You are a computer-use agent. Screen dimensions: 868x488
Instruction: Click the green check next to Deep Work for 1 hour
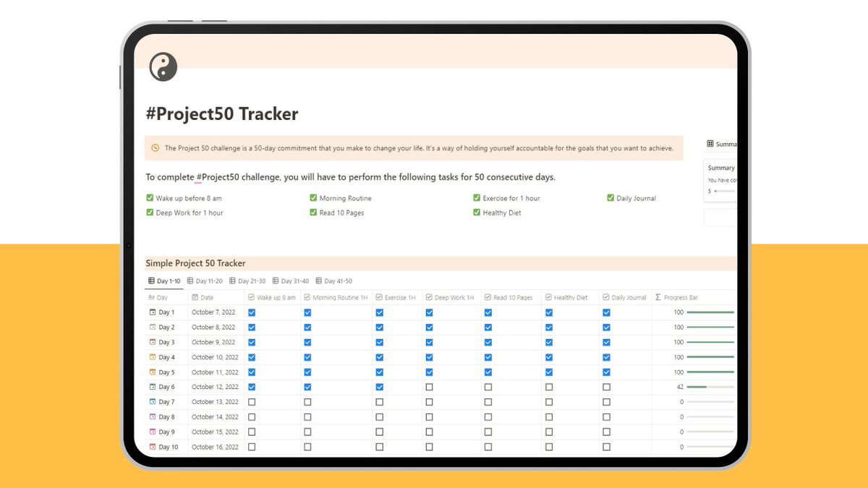tap(150, 213)
